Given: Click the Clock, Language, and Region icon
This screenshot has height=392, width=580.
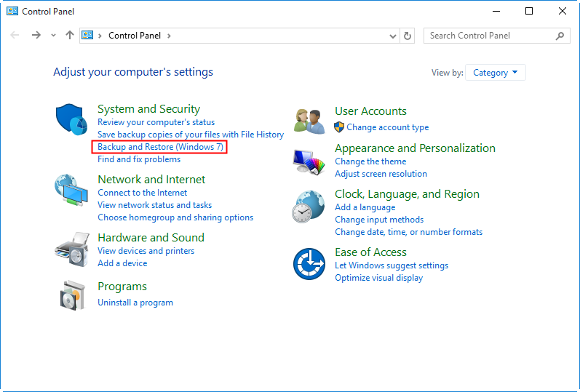Looking at the screenshot, I should [x=309, y=207].
